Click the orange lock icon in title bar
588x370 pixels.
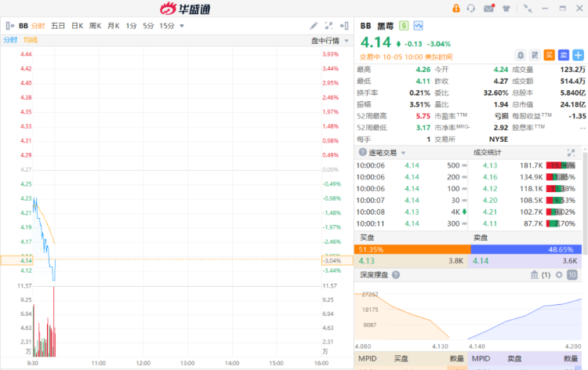tap(456, 9)
